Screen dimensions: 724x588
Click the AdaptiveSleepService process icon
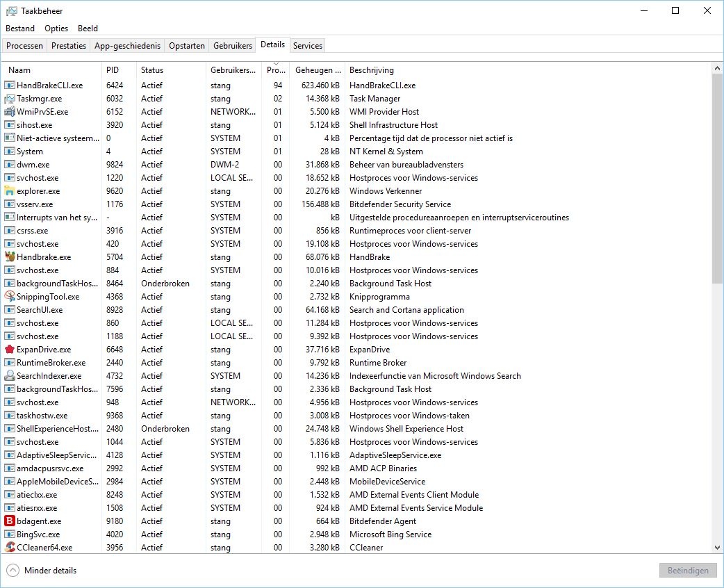9,455
